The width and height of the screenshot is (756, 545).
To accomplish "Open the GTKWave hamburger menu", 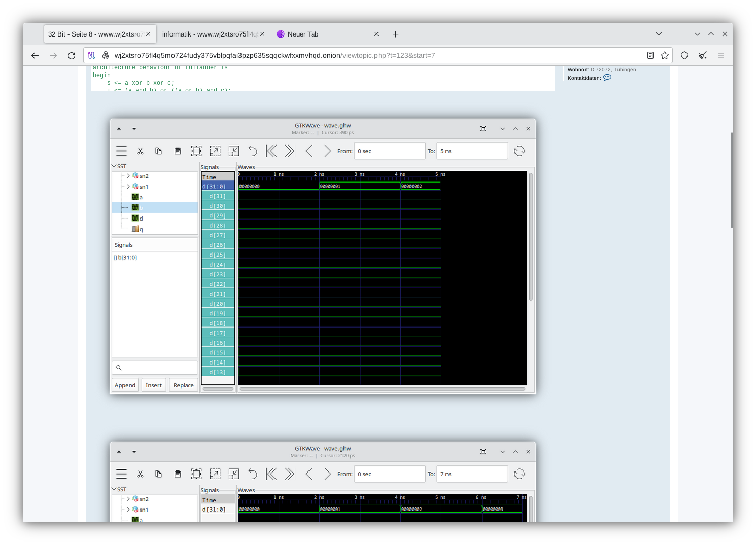I will (121, 151).
